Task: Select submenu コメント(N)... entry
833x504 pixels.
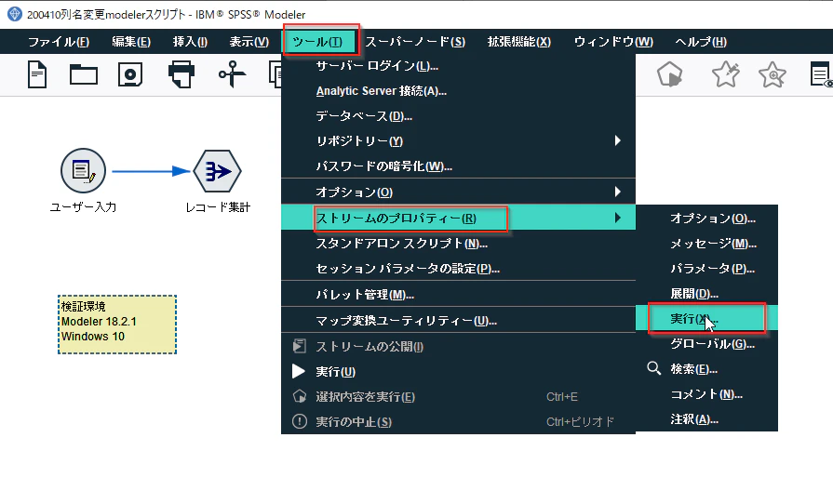Action: point(706,394)
